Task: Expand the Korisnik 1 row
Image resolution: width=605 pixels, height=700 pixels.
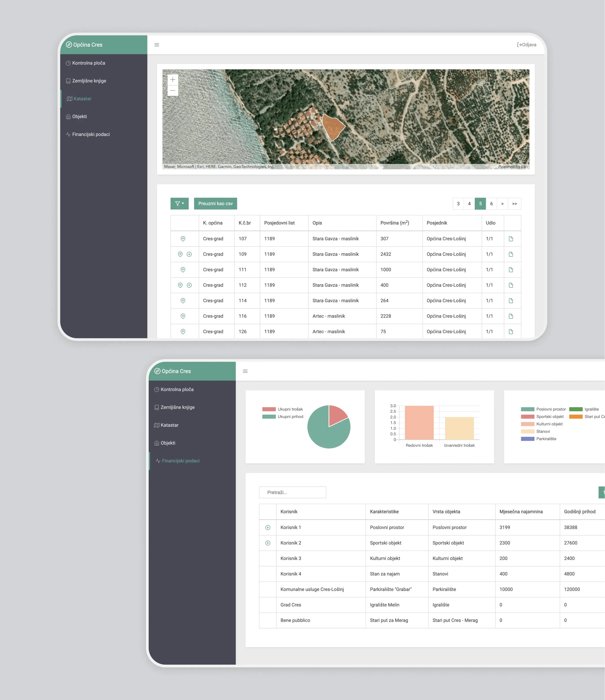Action: point(267,527)
